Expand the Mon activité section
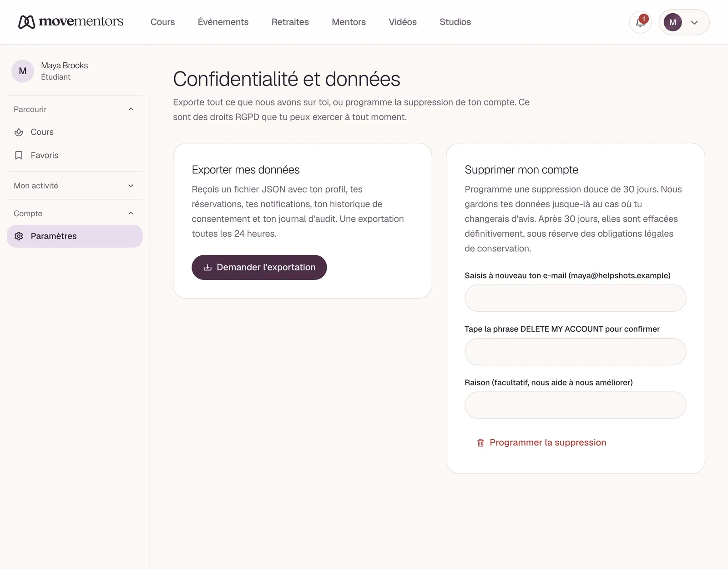 click(x=75, y=186)
